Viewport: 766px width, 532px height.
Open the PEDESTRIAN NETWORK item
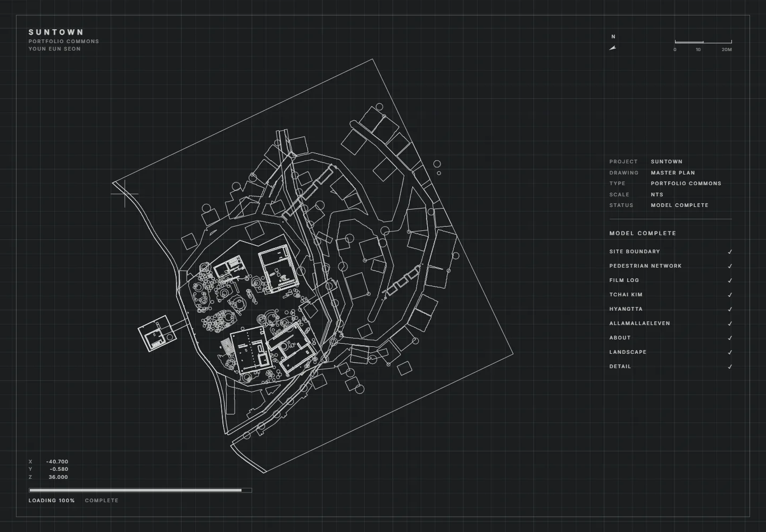click(645, 266)
